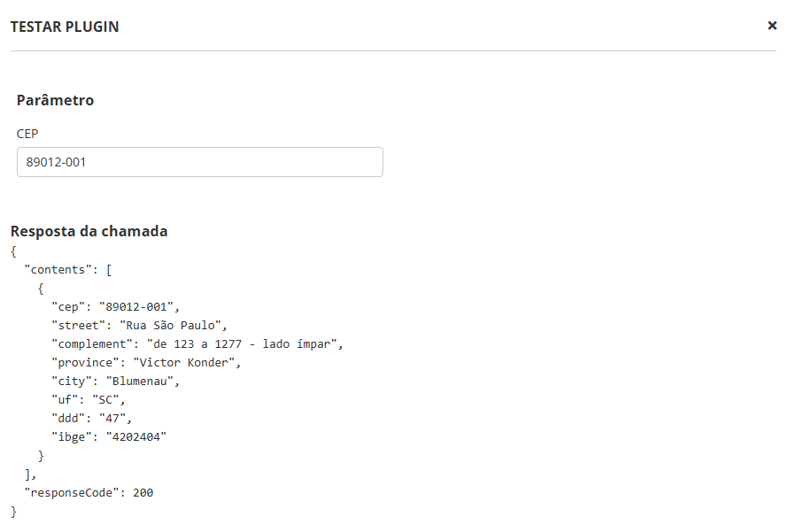Click the CEP input field
This screenshot has width=788, height=532.
tap(200, 162)
